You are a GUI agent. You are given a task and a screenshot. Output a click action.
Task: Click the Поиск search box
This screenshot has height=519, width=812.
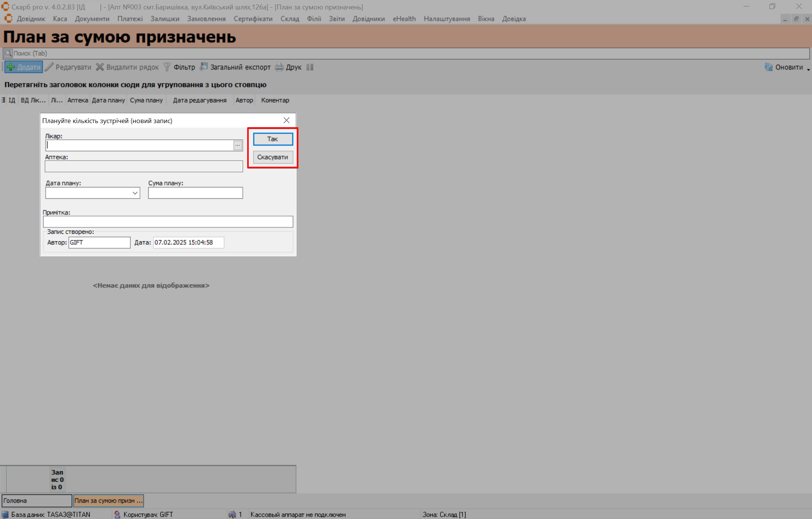[406, 53]
